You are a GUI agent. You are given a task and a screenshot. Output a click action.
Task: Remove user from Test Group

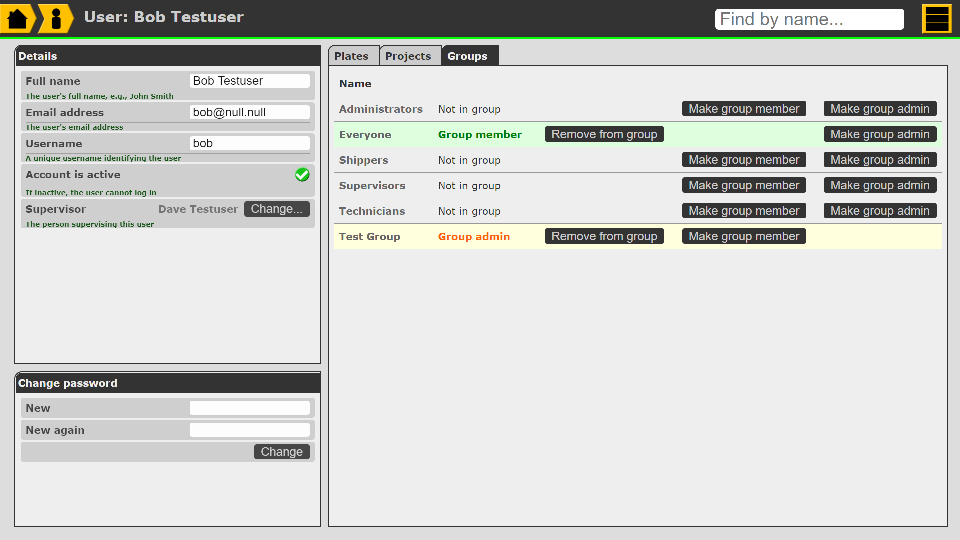coord(604,236)
